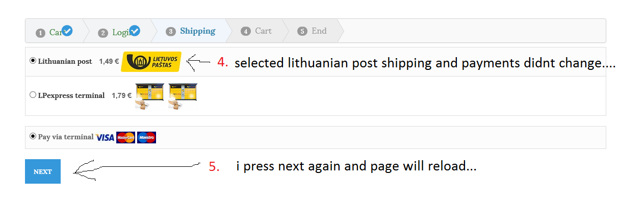This screenshot has width=644, height=200.
Task: Click the Maestro card icon
Action: point(146,137)
